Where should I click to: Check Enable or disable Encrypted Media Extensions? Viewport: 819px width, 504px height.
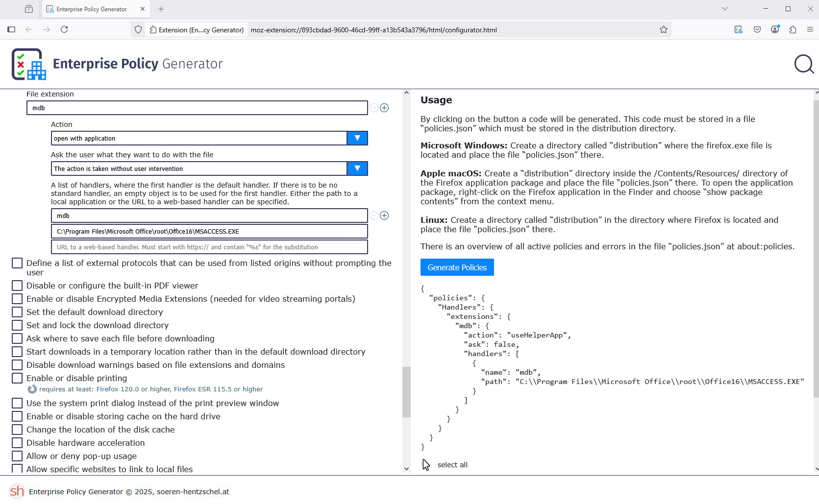click(x=17, y=299)
